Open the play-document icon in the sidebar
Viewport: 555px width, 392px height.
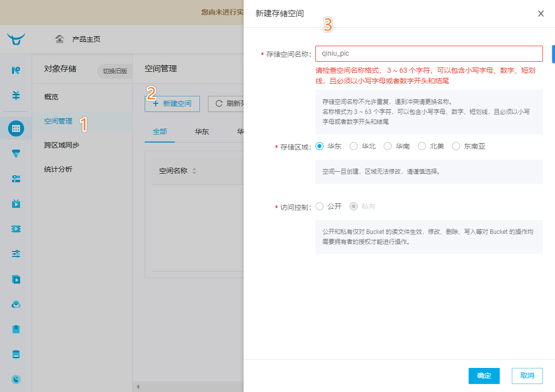tap(16, 279)
